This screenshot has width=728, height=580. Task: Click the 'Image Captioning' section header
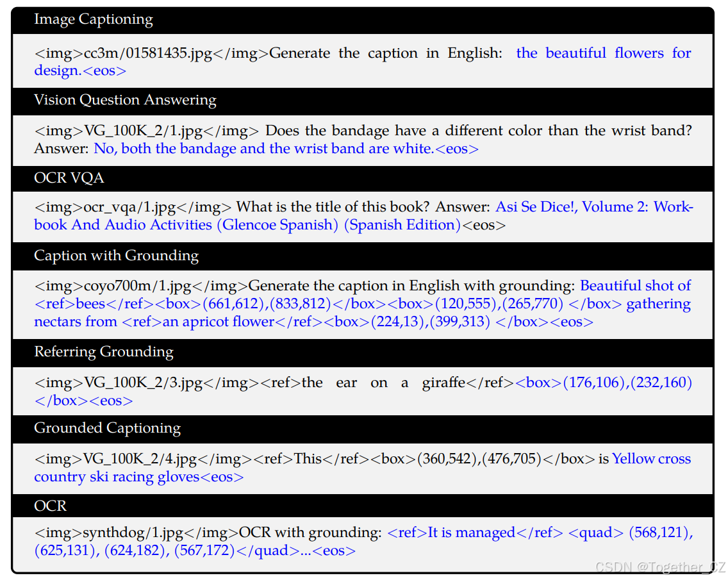coord(94,19)
